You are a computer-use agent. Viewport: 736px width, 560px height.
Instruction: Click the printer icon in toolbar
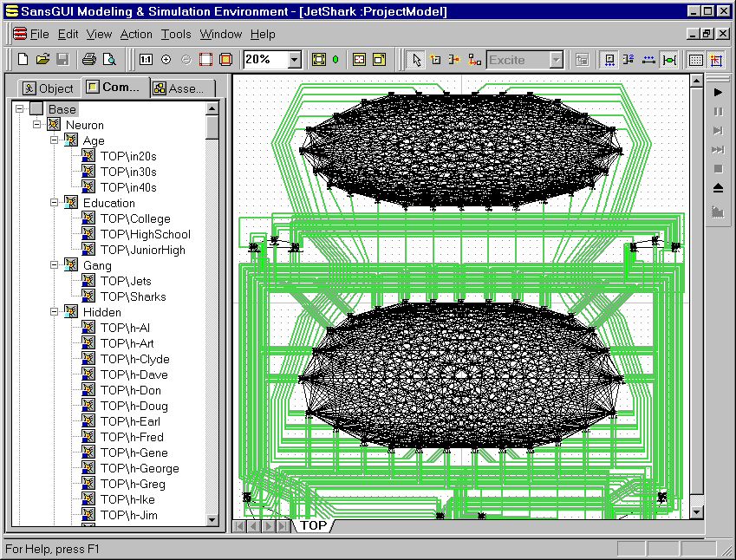(88, 60)
